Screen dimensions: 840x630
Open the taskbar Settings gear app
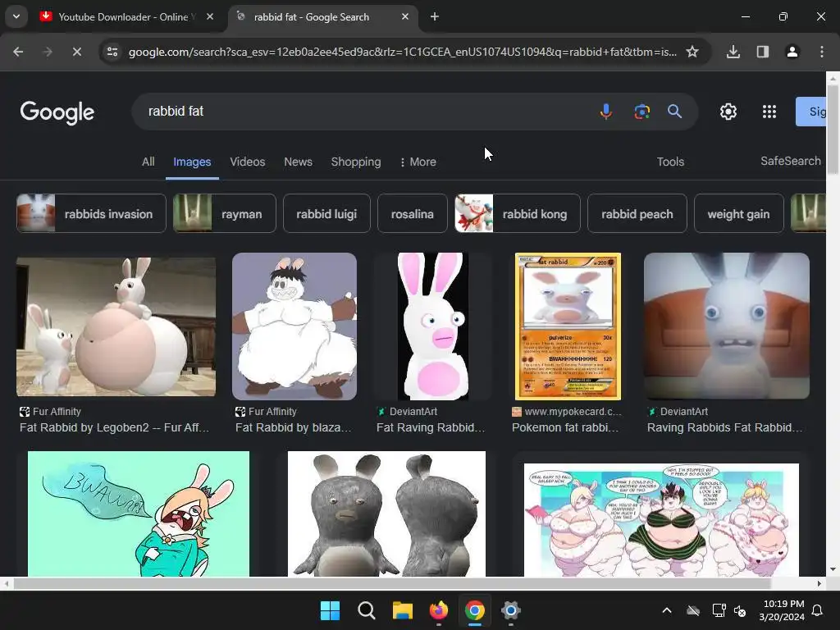511,610
